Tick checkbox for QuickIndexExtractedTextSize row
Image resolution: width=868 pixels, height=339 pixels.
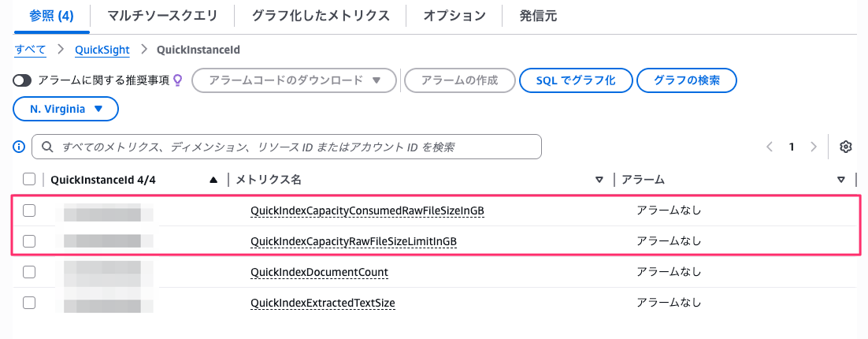29,303
